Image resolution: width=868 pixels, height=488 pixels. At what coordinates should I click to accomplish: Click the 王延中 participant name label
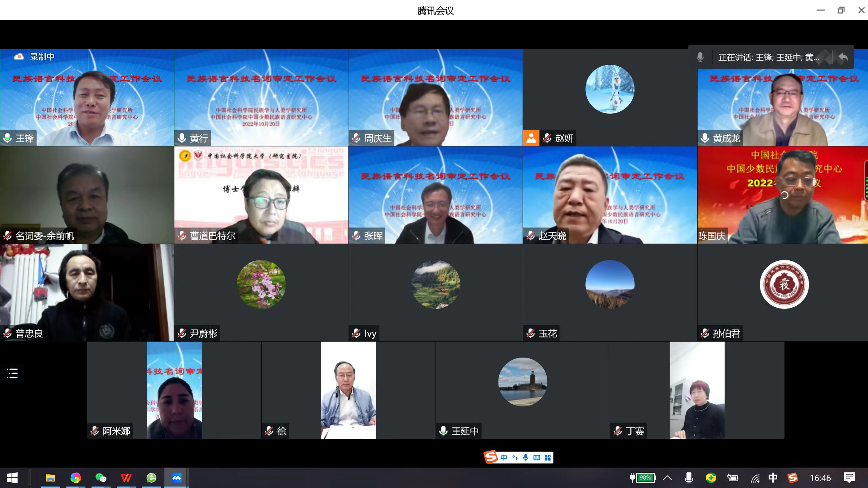pos(465,431)
